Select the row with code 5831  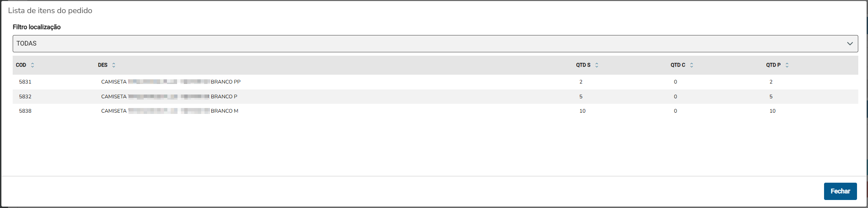tap(25, 82)
